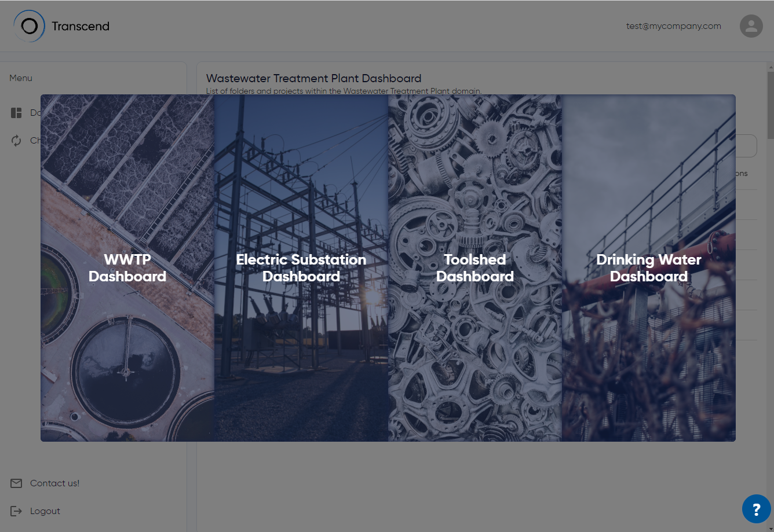Choose the Electric Substation Dashboard card
The image size is (774, 532).
[x=301, y=268]
